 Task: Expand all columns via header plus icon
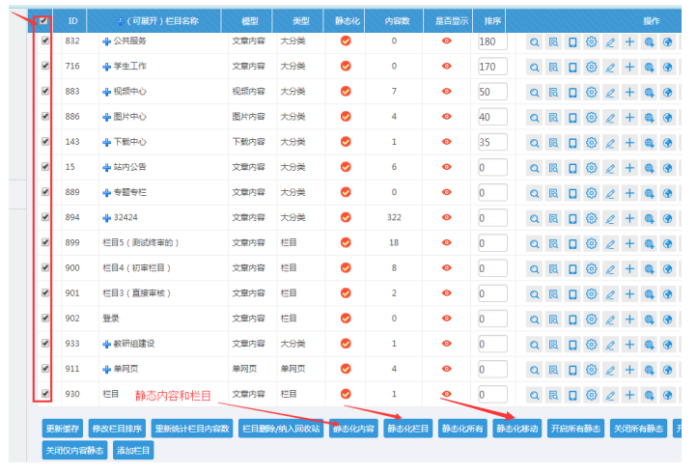click(121, 20)
